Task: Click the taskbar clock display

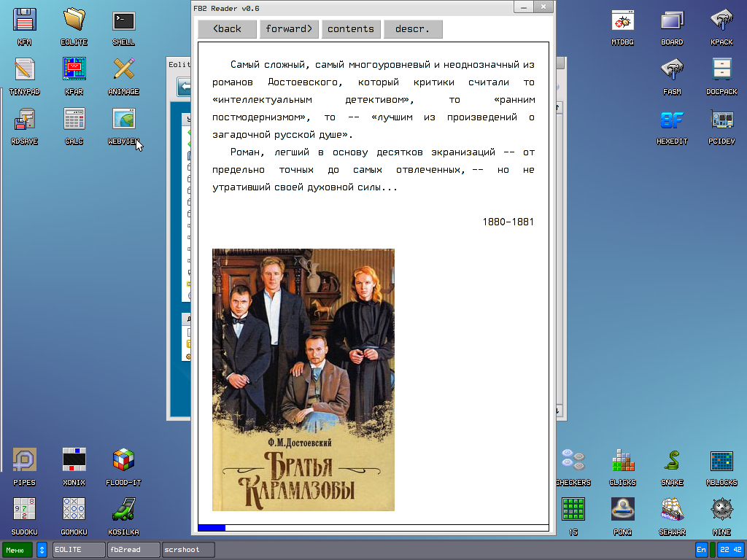Action: [731, 550]
